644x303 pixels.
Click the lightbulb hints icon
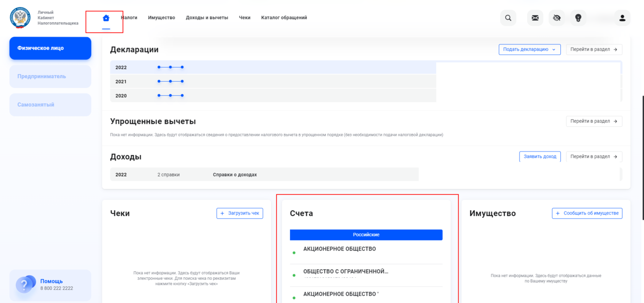[x=578, y=18]
